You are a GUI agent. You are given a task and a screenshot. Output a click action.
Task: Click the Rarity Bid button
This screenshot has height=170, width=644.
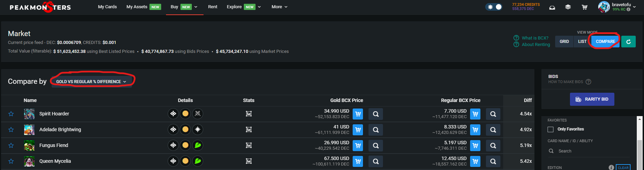tap(592, 99)
